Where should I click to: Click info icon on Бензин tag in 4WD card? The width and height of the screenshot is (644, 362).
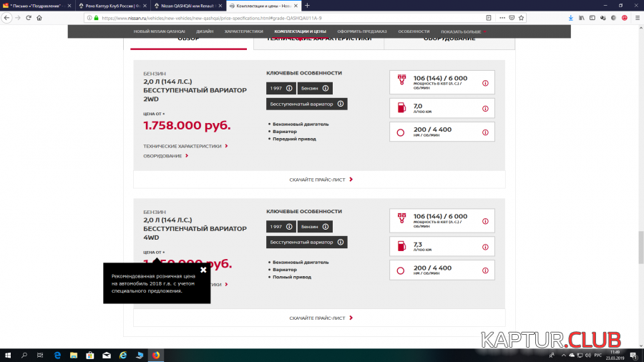pos(326,227)
